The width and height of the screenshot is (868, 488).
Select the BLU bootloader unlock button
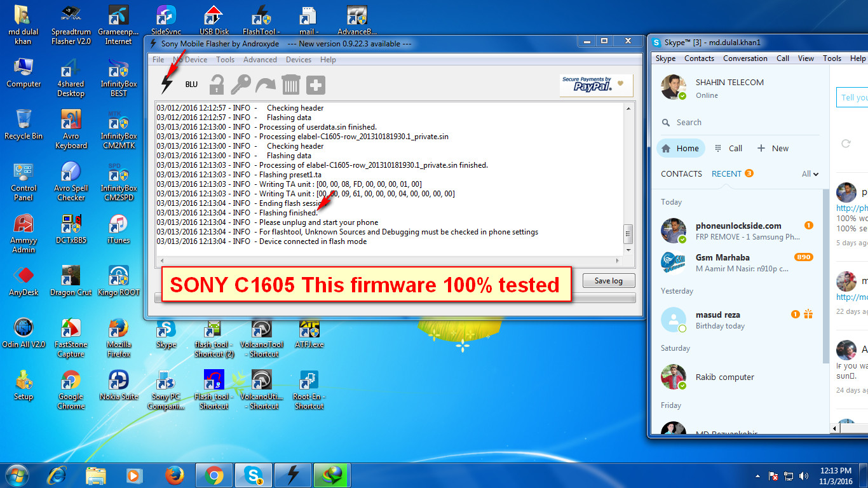point(191,85)
